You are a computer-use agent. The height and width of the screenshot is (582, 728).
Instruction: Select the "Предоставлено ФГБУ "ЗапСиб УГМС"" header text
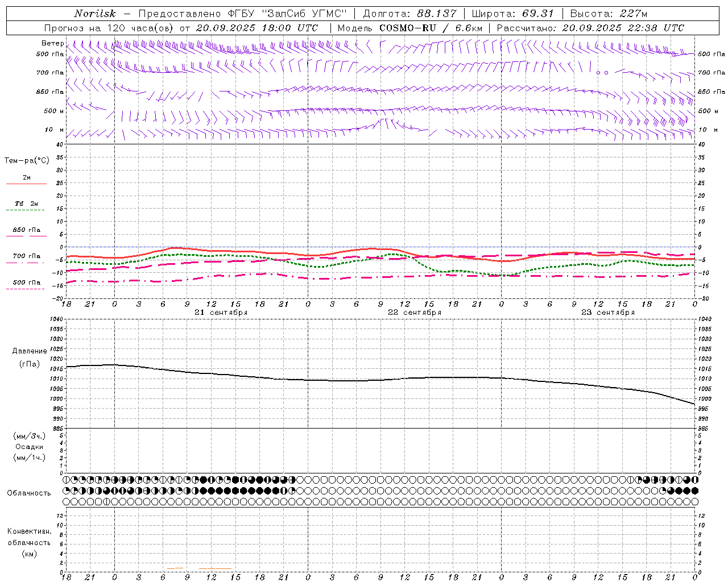point(243,14)
